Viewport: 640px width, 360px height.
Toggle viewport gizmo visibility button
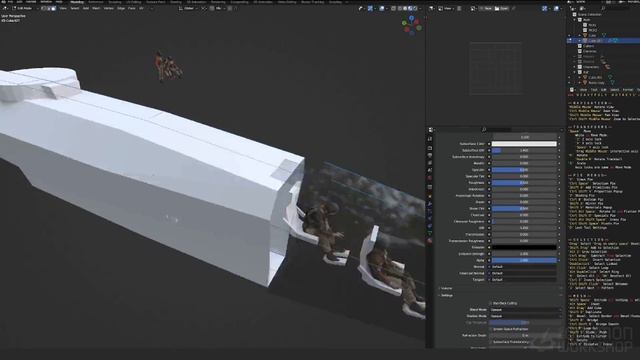(370, 8)
